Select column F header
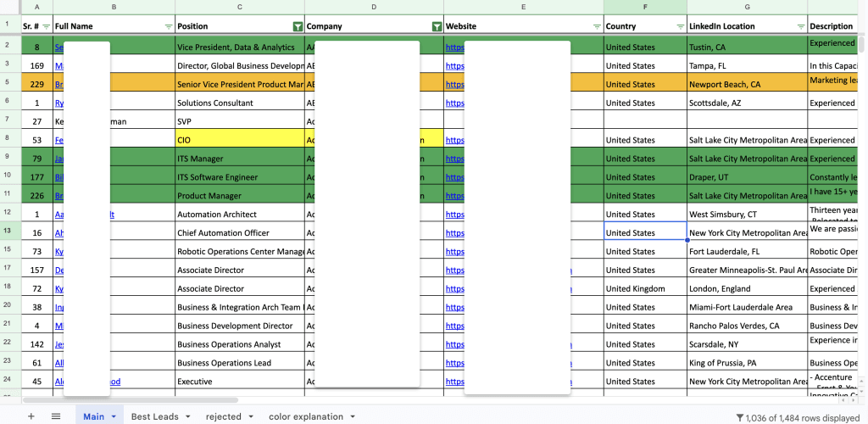868x424 pixels. click(x=645, y=7)
